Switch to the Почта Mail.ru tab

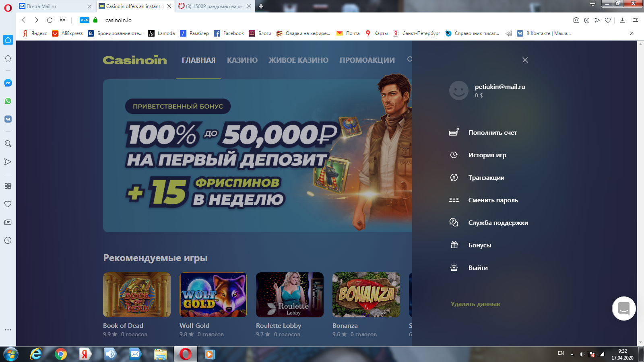55,6
